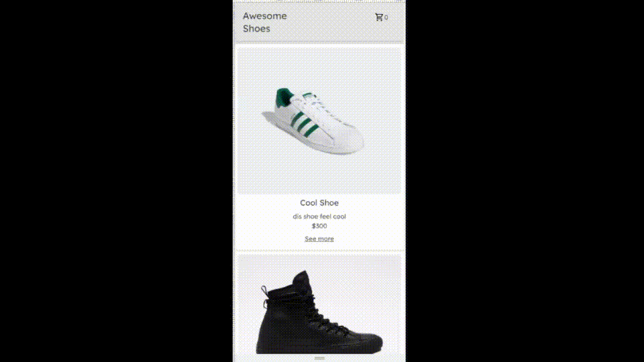644x362 pixels.
Task: Click the $300 price label
Action: point(319,226)
